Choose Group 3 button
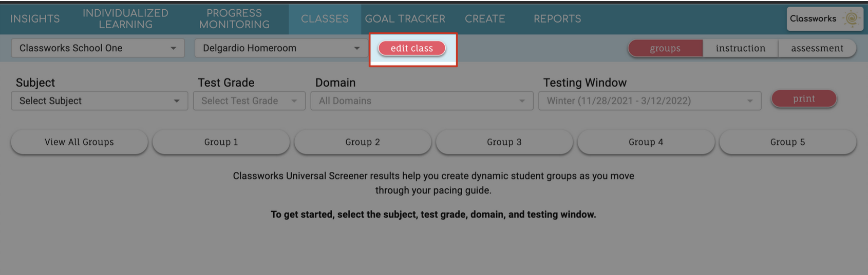This screenshot has height=275, width=868. [504, 142]
